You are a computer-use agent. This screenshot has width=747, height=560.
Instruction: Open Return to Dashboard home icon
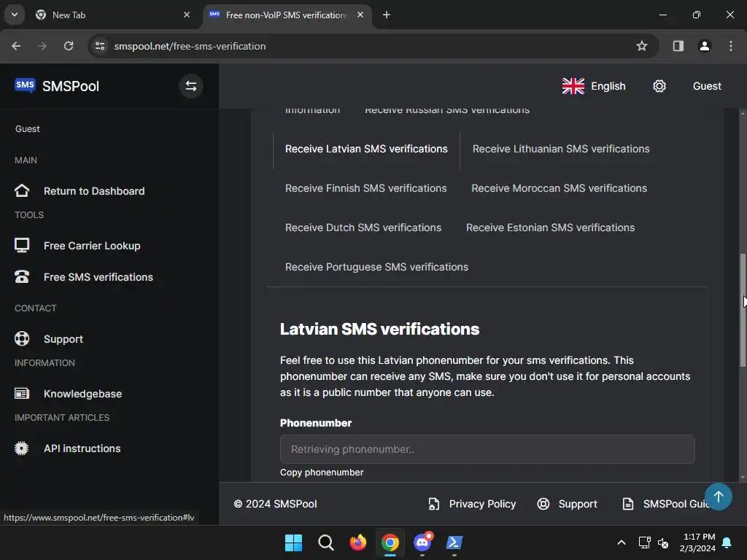point(22,191)
